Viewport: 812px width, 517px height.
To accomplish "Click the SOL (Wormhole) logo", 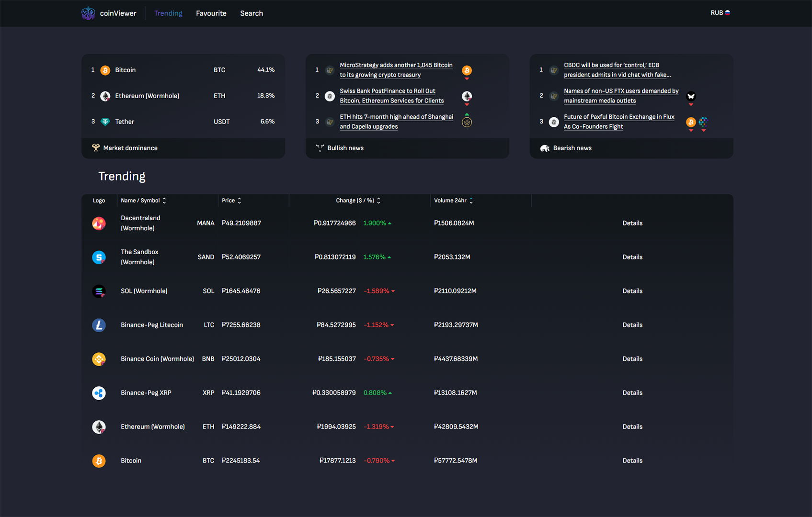I will [x=99, y=292].
